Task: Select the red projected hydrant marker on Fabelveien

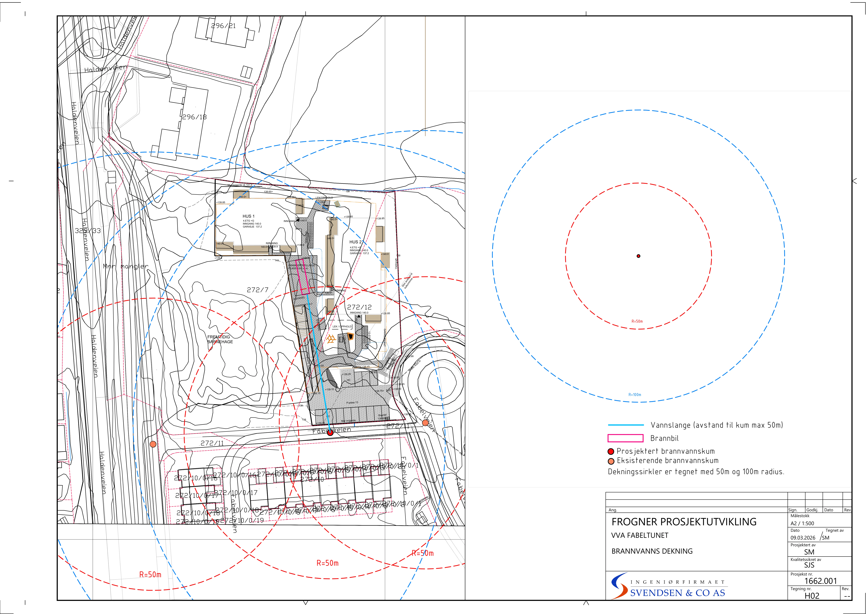Action: [x=330, y=433]
